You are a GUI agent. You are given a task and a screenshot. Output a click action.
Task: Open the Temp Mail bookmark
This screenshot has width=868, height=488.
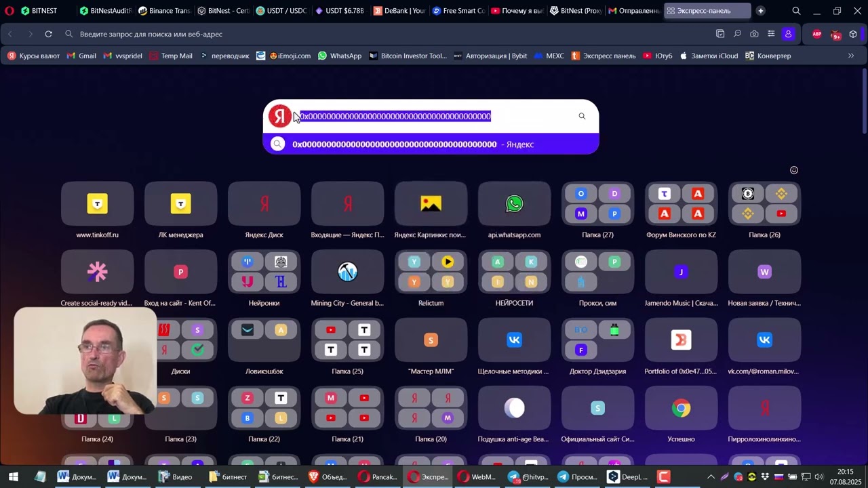point(170,56)
